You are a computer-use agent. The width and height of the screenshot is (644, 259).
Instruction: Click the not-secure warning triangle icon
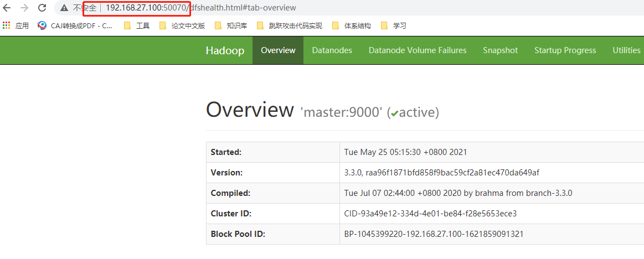[x=64, y=8]
